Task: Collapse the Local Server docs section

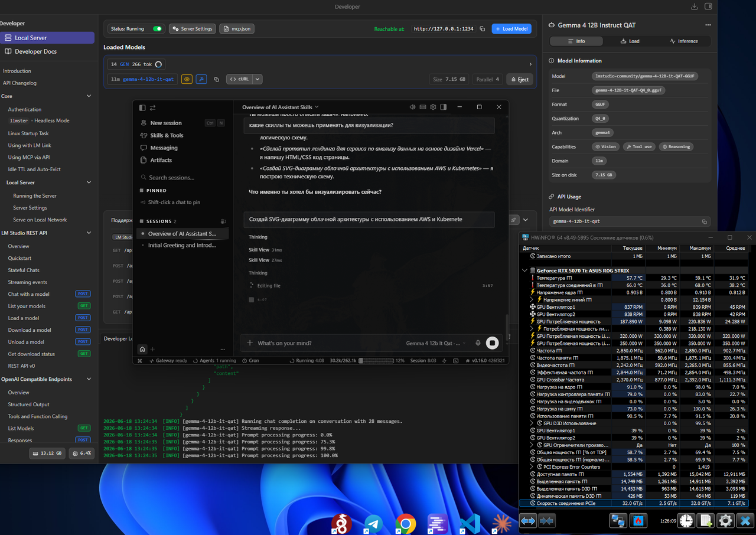Action: (x=89, y=182)
